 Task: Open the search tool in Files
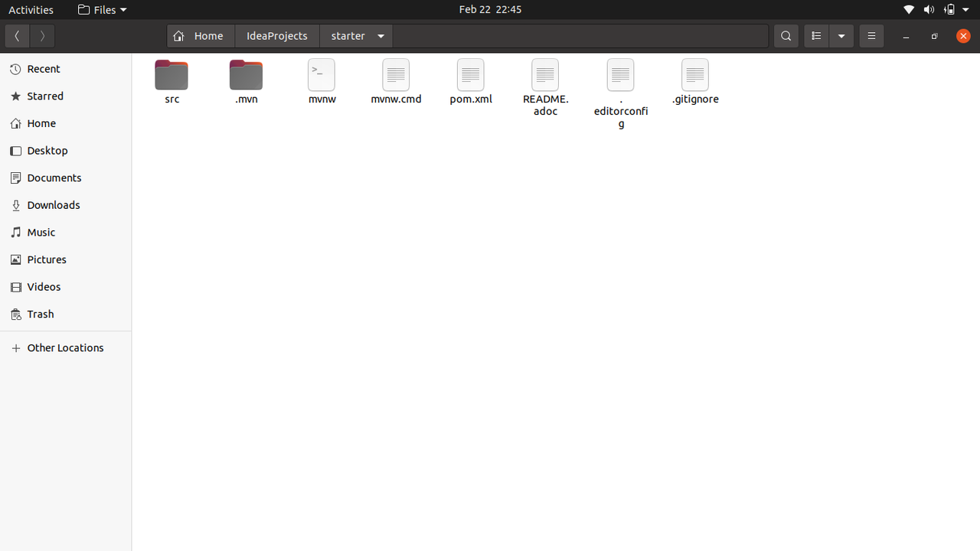(x=786, y=35)
